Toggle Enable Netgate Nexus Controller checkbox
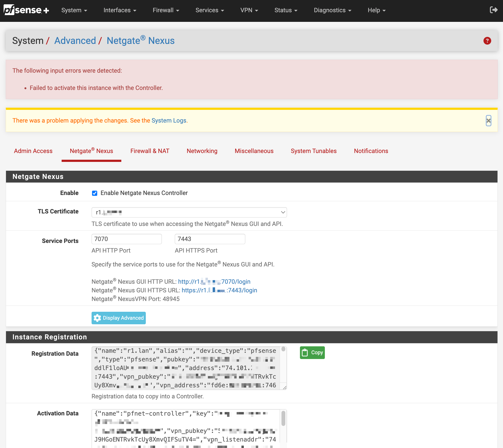Image resolution: width=503 pixels, height=448 pixels. coord(94,193)
